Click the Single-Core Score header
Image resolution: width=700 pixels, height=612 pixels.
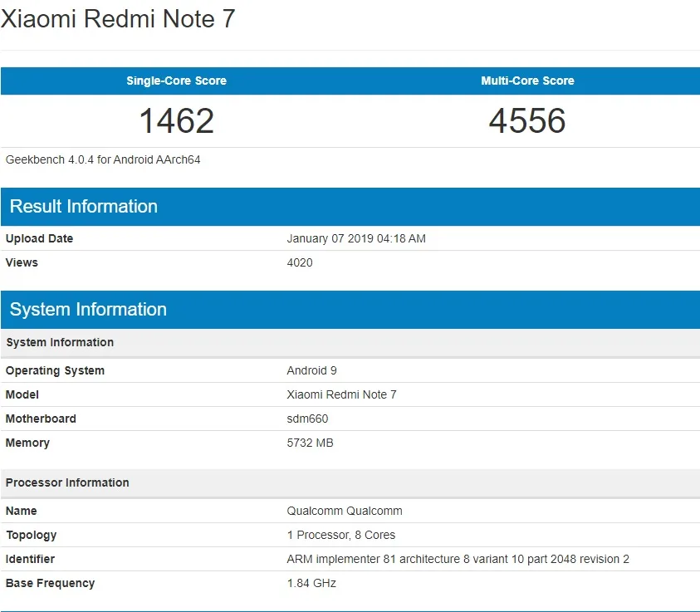176,81
